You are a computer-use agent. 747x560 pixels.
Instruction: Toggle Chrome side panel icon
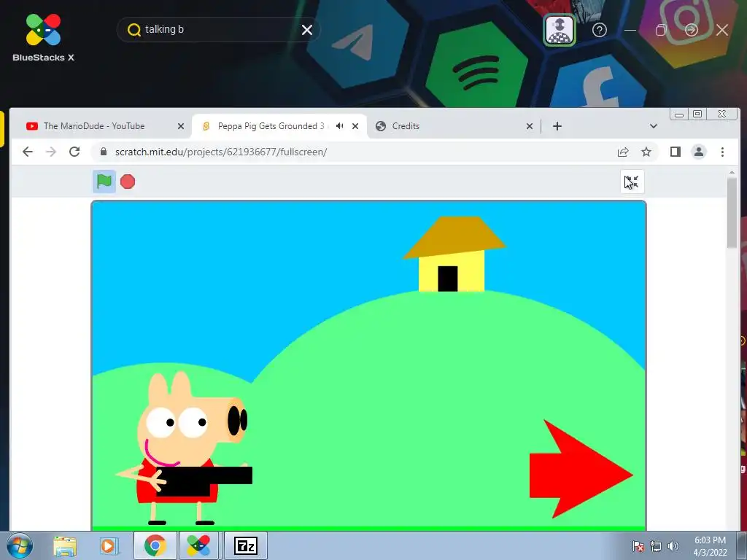click(x=675, y=152)
